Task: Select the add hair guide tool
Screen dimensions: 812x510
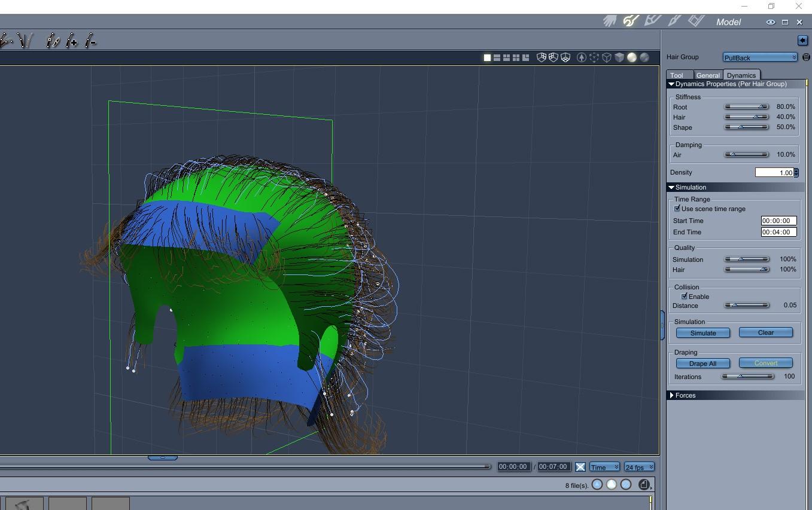Action: point(72,41)
